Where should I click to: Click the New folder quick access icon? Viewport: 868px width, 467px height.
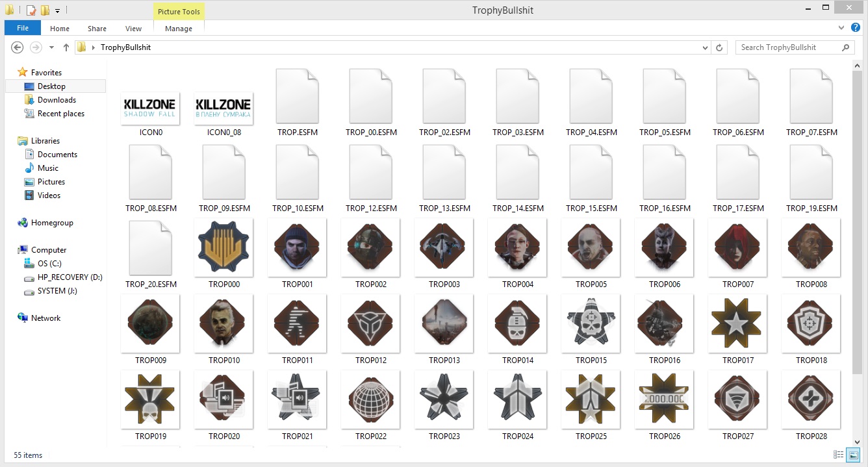click(x=45, y=10)
